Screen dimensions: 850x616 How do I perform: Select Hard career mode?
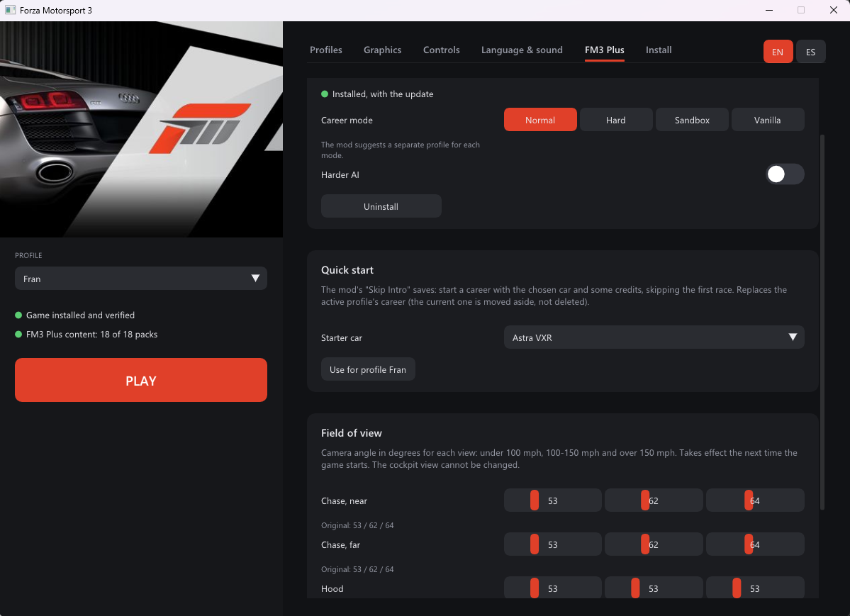tap(616, 120)
